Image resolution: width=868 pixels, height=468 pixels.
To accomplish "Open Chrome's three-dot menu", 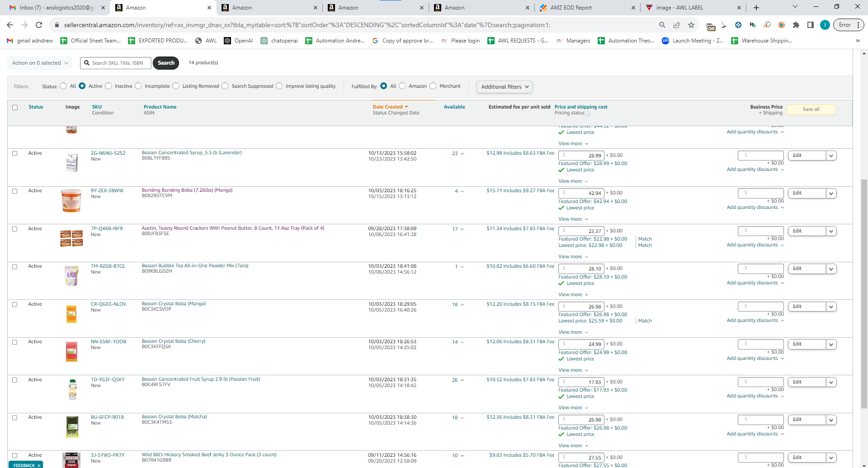I will [858, 25].
